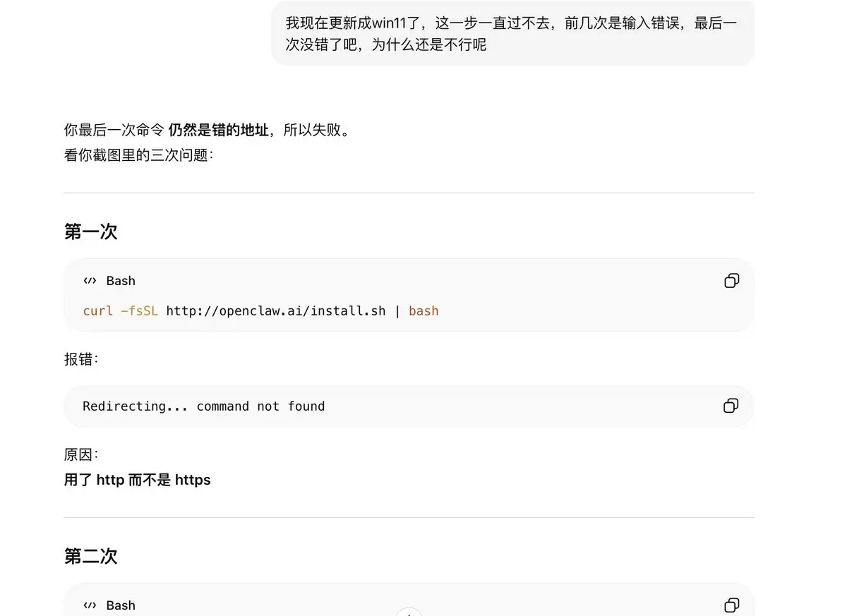
Task: Click the 'Bash' label of the first code block
Action: pos(121,281)
